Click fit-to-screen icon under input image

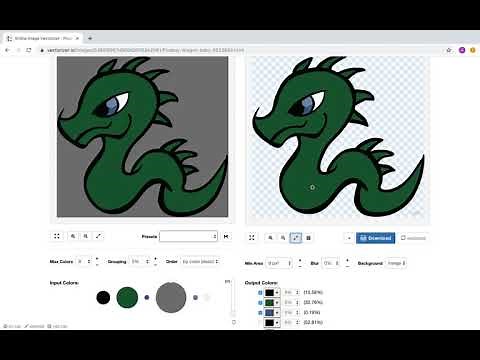click(57, 236)
